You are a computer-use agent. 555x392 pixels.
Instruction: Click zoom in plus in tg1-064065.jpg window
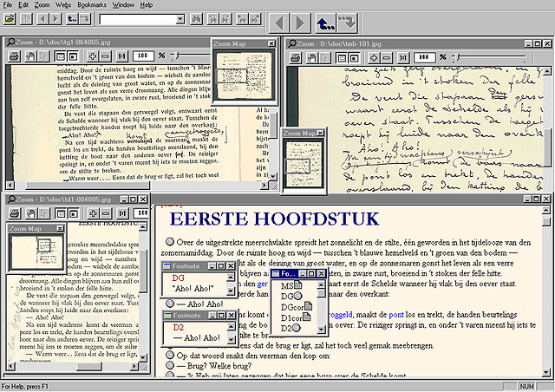(93, 56)
